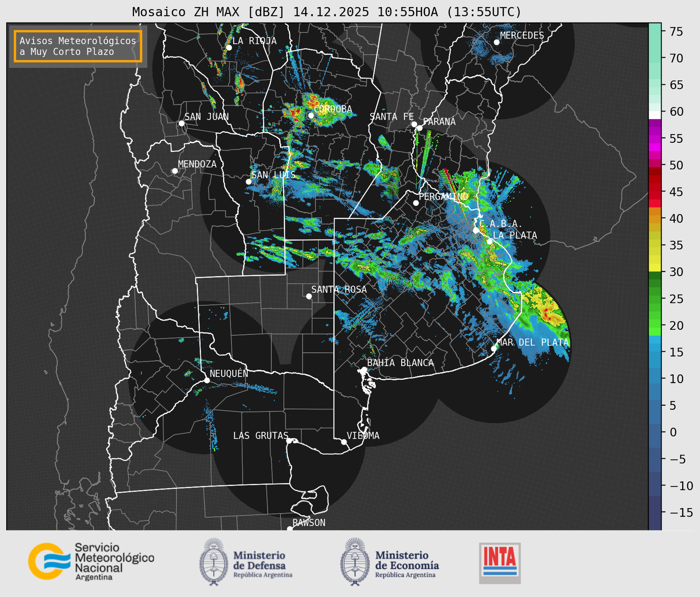Click the white 60 dBZ color band
The image size is (700, 597).
click(655, 115)
